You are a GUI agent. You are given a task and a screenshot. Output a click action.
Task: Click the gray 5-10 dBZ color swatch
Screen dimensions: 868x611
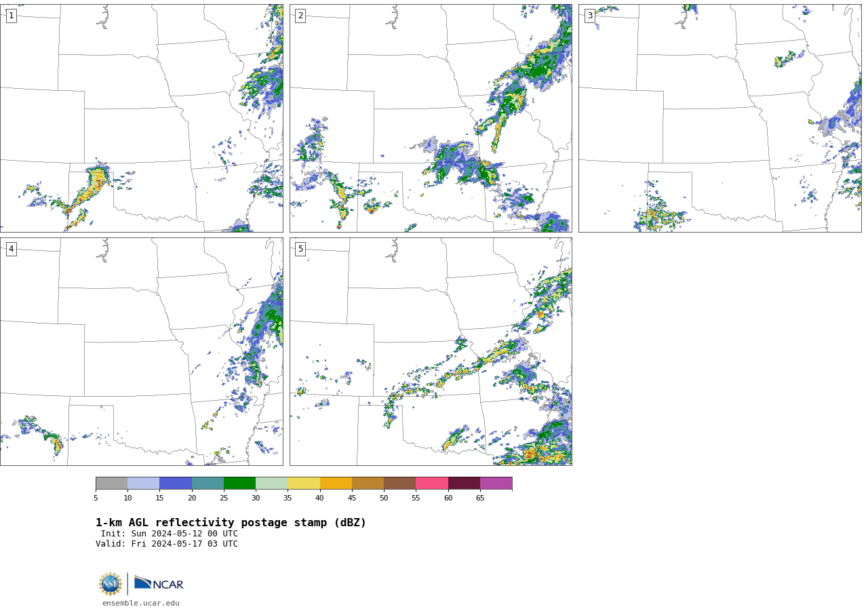coord(111,484)
